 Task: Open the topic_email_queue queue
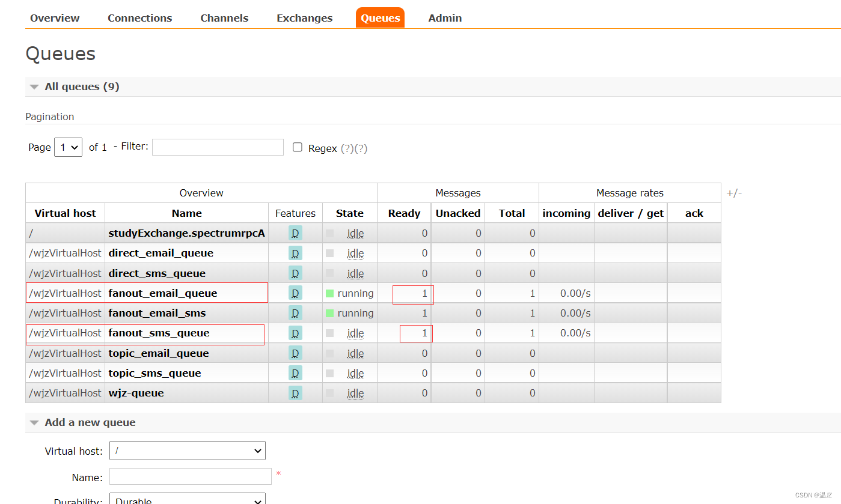159,353
